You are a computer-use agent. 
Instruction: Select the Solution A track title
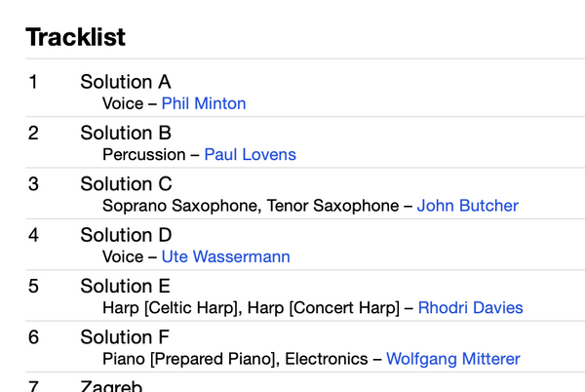coord(126,82)
